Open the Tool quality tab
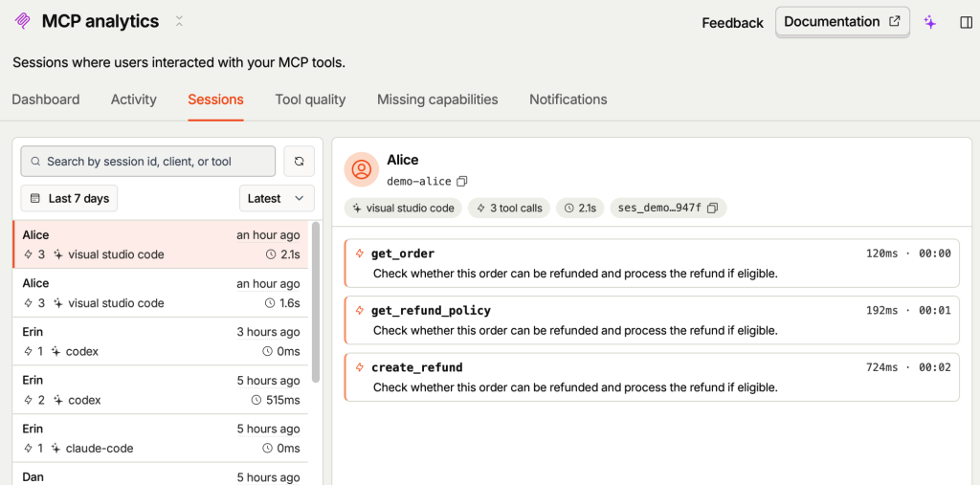The height and width of the screenshot is (485, 980). click(x=310, y=99)
